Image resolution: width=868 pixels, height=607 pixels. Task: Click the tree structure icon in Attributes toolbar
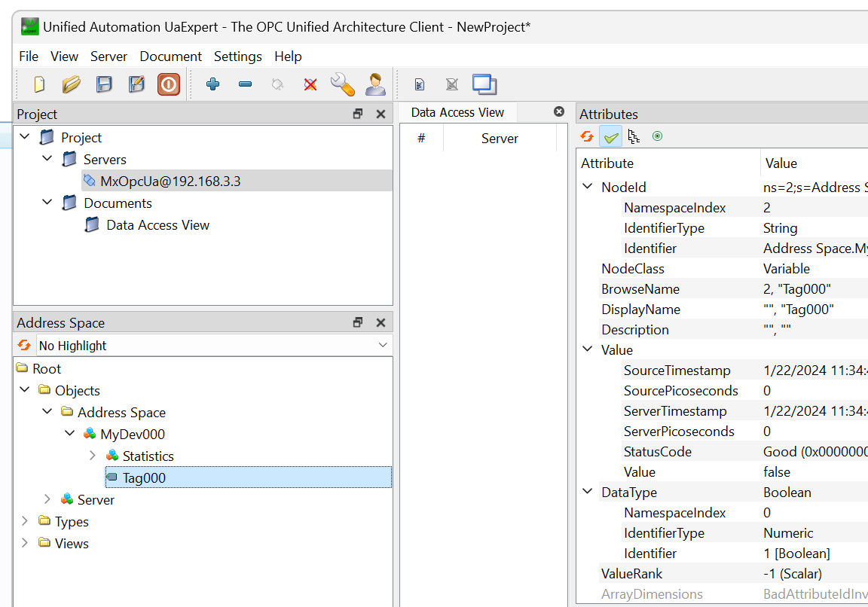click(634, 136)
